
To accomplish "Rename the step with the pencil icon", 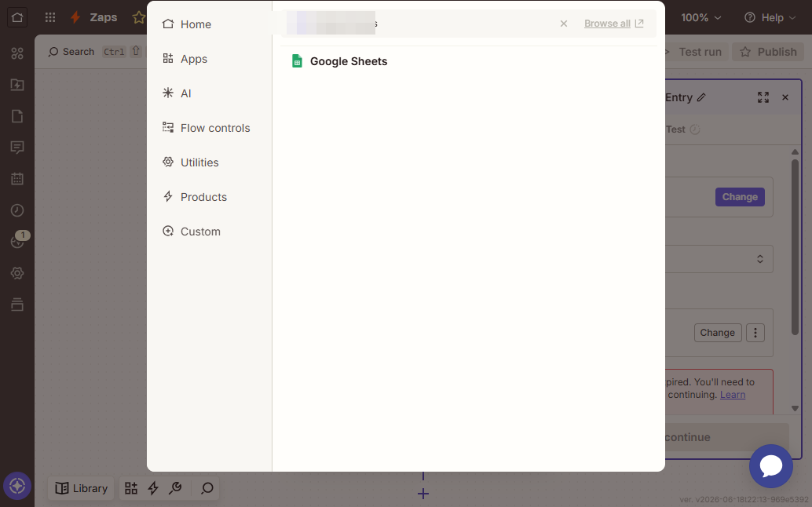I will click(x=702, y=98).
